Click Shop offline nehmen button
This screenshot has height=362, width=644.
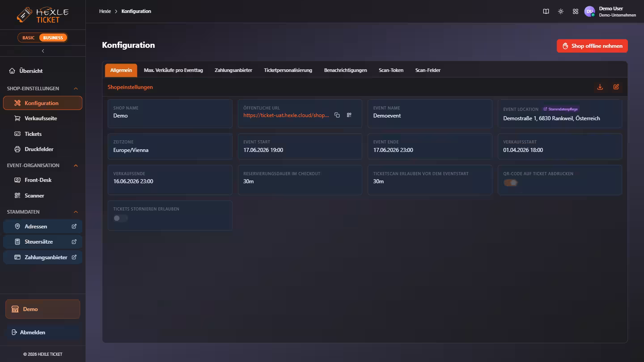pyautogui.click(x=592, y=46)
